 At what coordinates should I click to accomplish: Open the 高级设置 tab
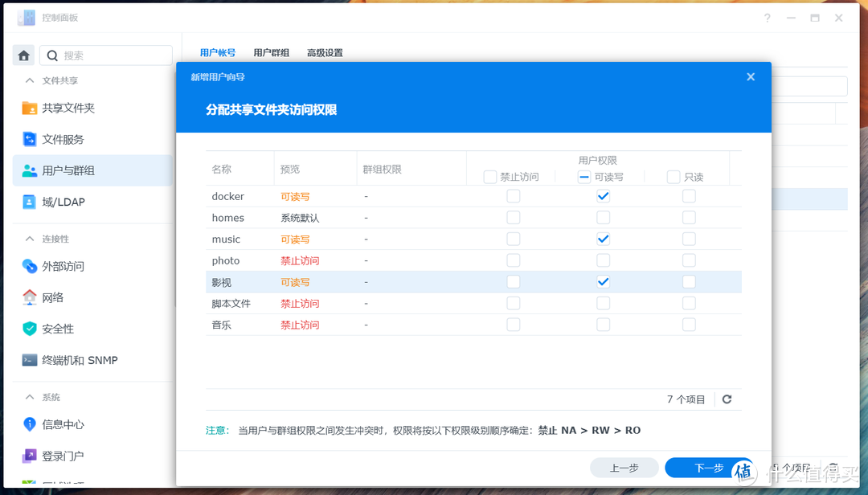[325, 52]
